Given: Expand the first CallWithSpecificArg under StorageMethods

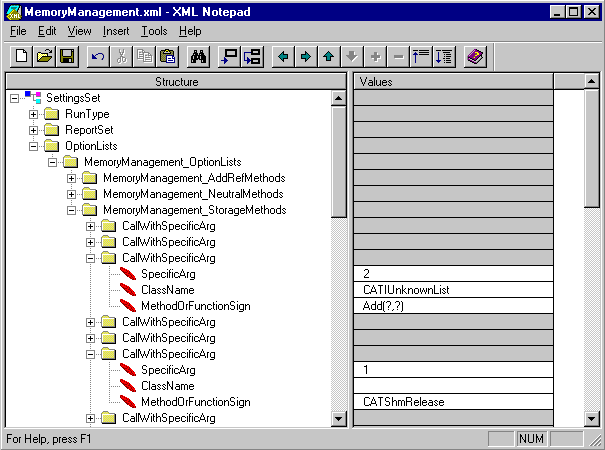Looking at the screenshot, I should tap(90, 226).
